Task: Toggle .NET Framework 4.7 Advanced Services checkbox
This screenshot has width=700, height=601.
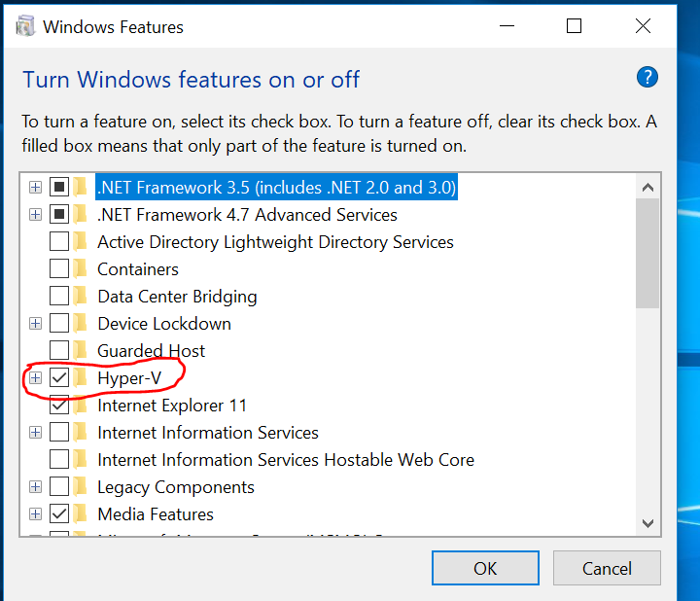Action: point(59,214)
